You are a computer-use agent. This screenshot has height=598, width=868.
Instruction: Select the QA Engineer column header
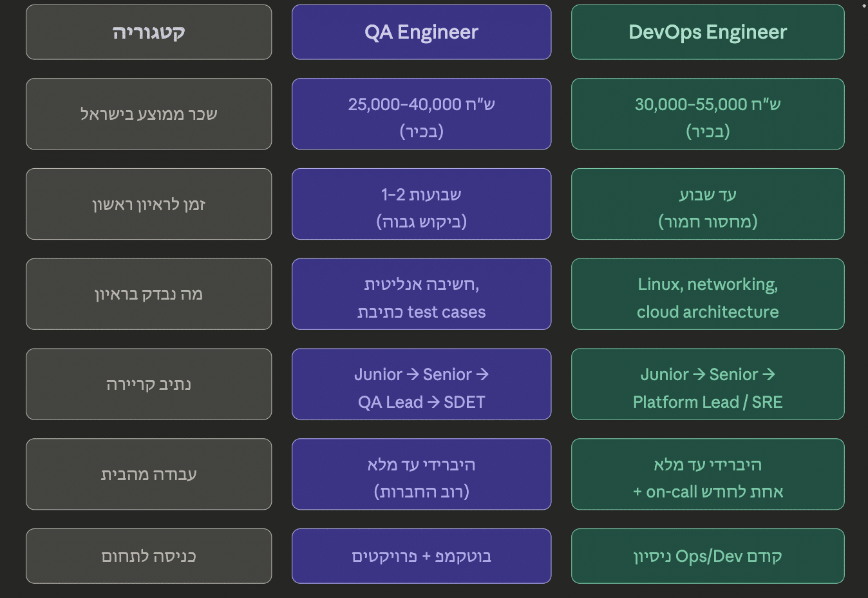click(x=421, y=32)
